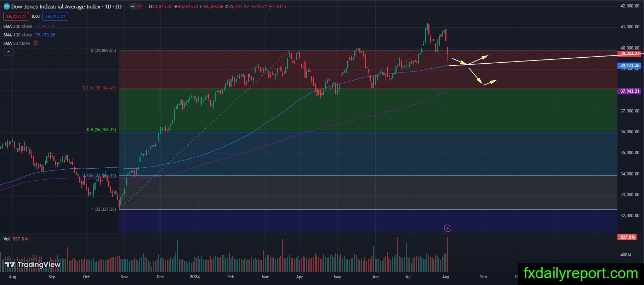Click the red 39,737.27 sell button in legend
This screenshot has height=285, width=644.
point(16,16)
